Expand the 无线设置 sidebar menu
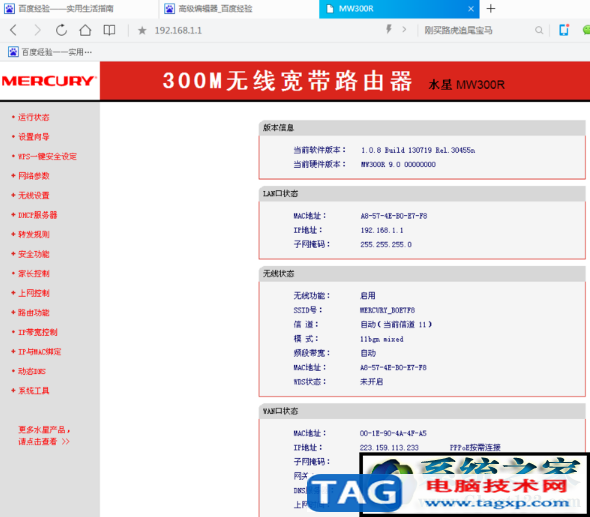590x517 pixels. 33,195
